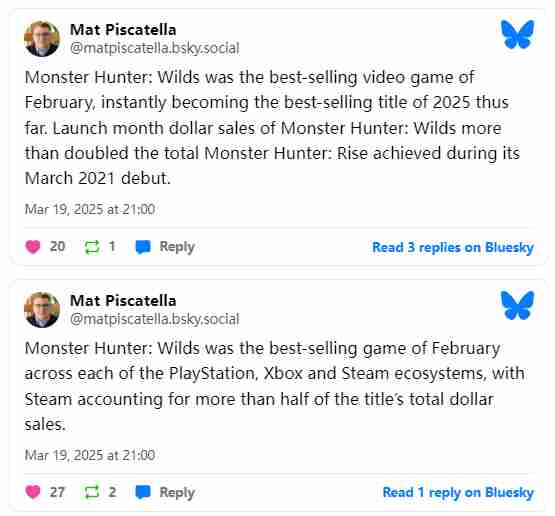Open Mat Piscatella's avatar on second post
Viewport: 555px width, 516px height.
coord(42,310)
